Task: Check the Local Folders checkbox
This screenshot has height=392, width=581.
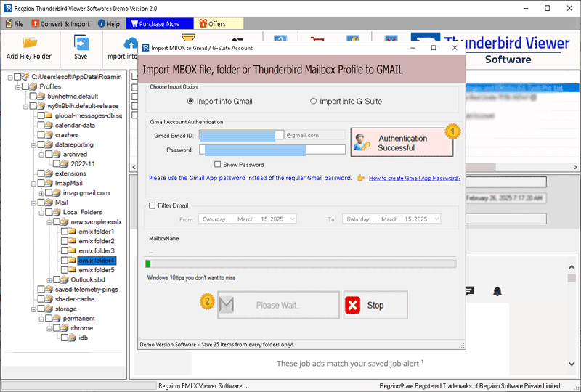Action: [x=49, y=212]
